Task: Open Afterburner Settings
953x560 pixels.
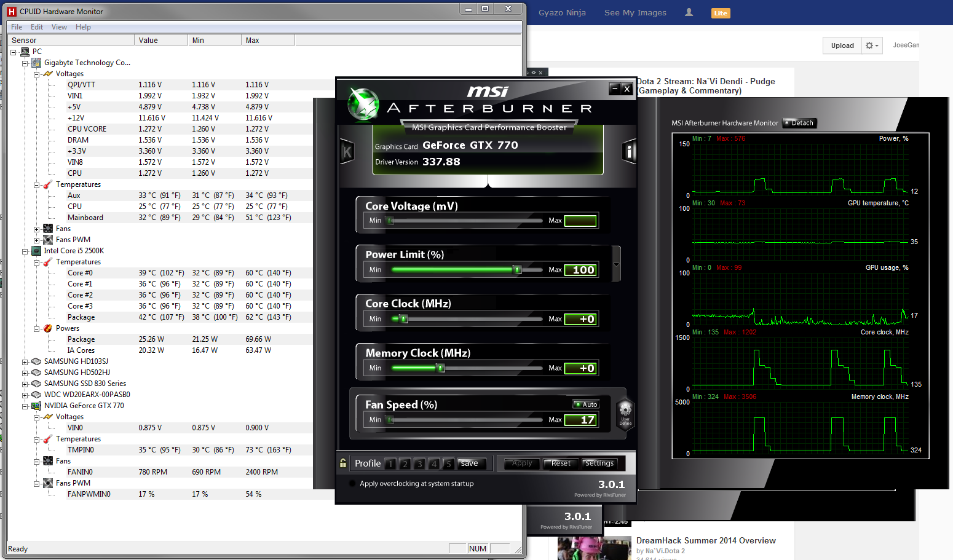Action: click(599, 463)
